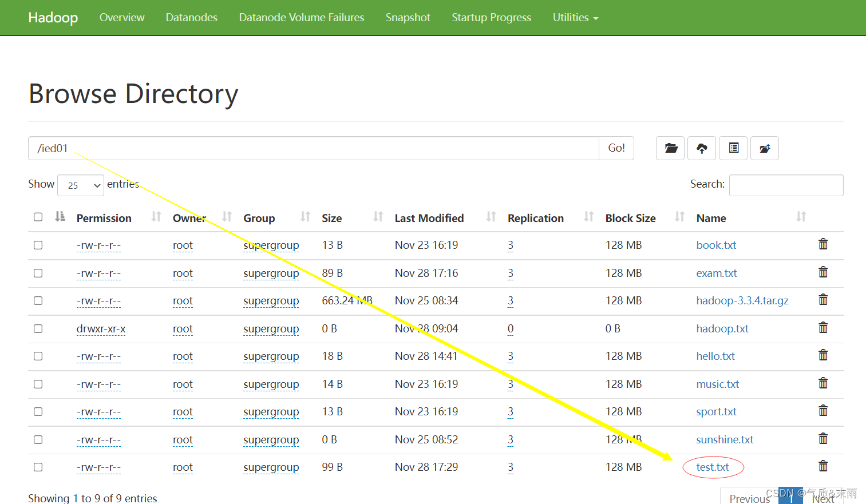866x504 pixels.
Task: Toggle the select-all header checkbox
Action: pos(38,217)
